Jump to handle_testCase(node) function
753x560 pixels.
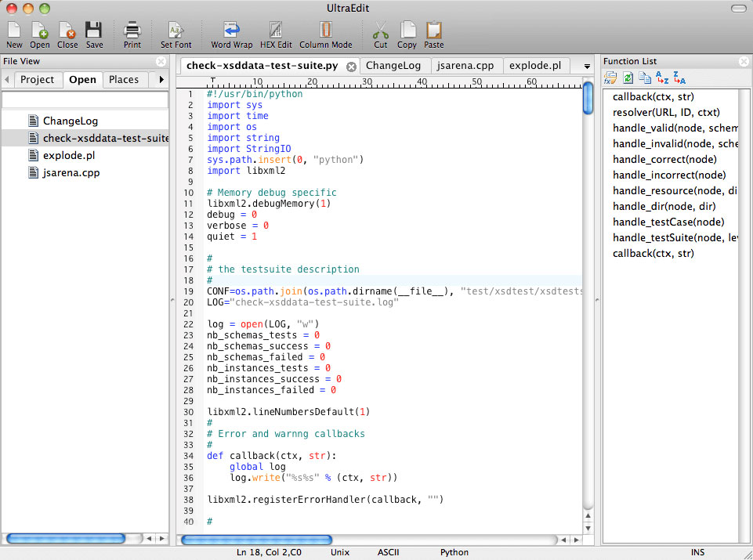point(668,222)
